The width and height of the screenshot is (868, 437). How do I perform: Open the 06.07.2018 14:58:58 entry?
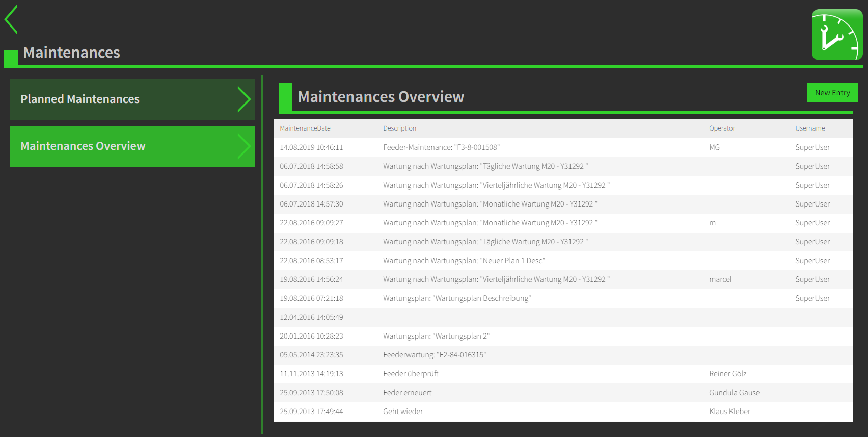click(x=563, y=166)
